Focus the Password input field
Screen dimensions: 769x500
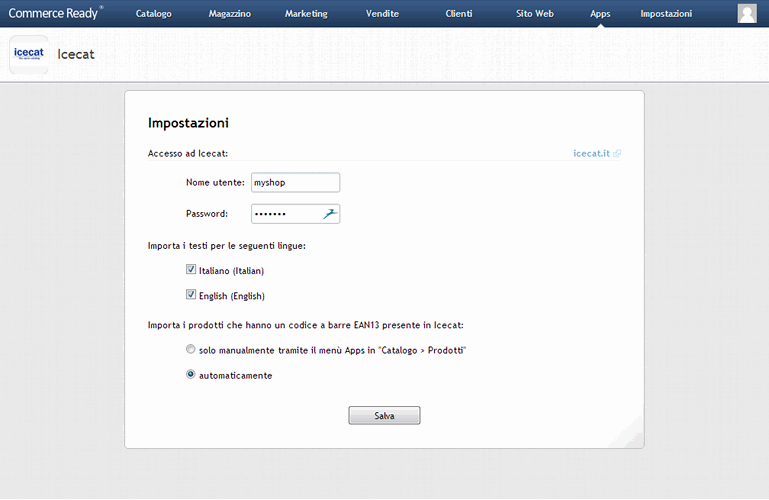(x=295, y=214)
